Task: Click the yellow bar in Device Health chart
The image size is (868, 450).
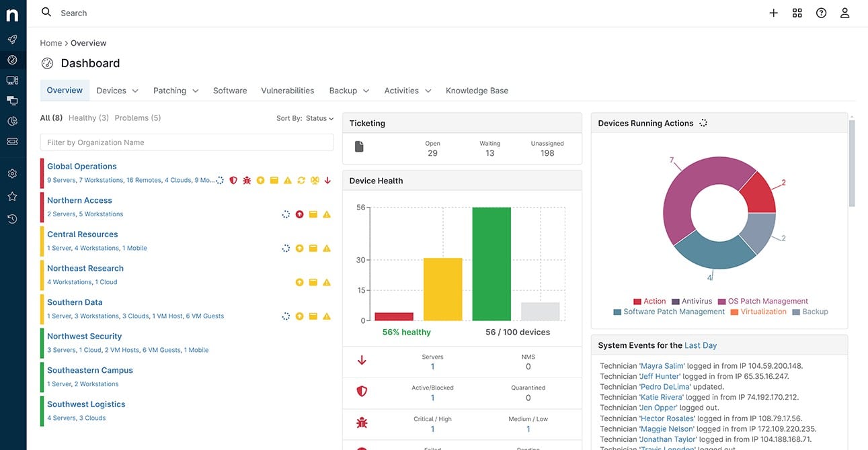Action: [442, 289]
